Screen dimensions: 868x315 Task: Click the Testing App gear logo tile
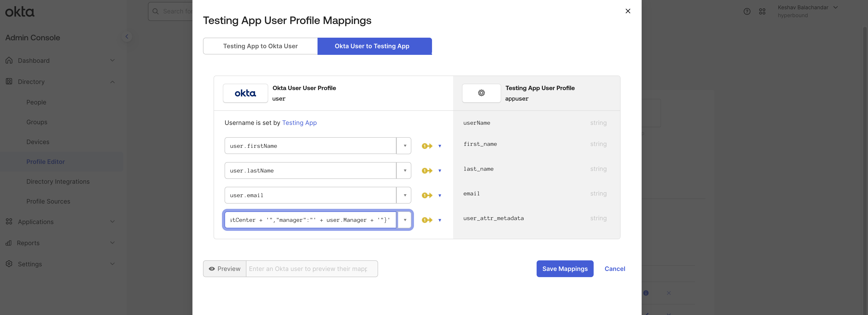pos(481,93)
